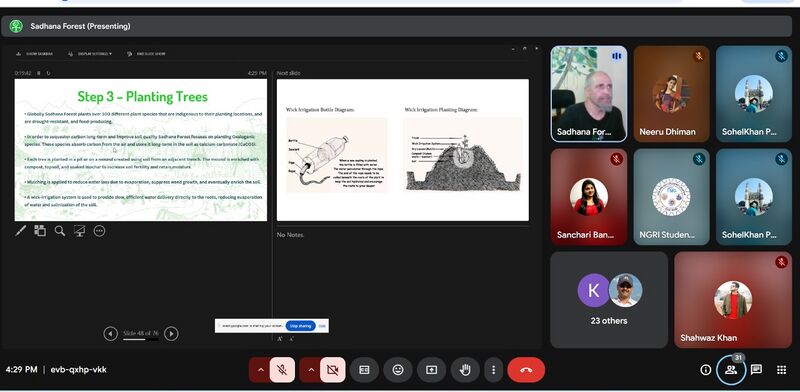Click the meeting code evb-qxhp-vkk
Screen dimensions: 800x392
pyautogui.click(x=79, y=370)
